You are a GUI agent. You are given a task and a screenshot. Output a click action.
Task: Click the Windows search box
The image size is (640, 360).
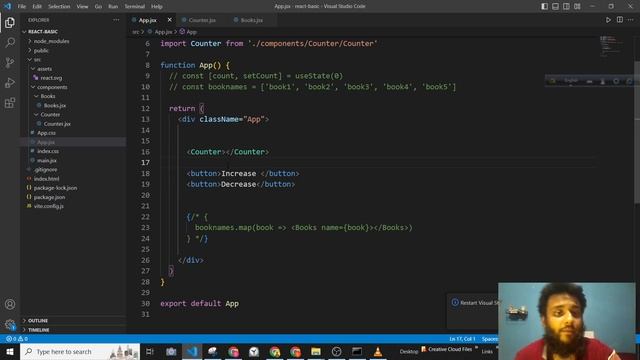click(80, 351)
